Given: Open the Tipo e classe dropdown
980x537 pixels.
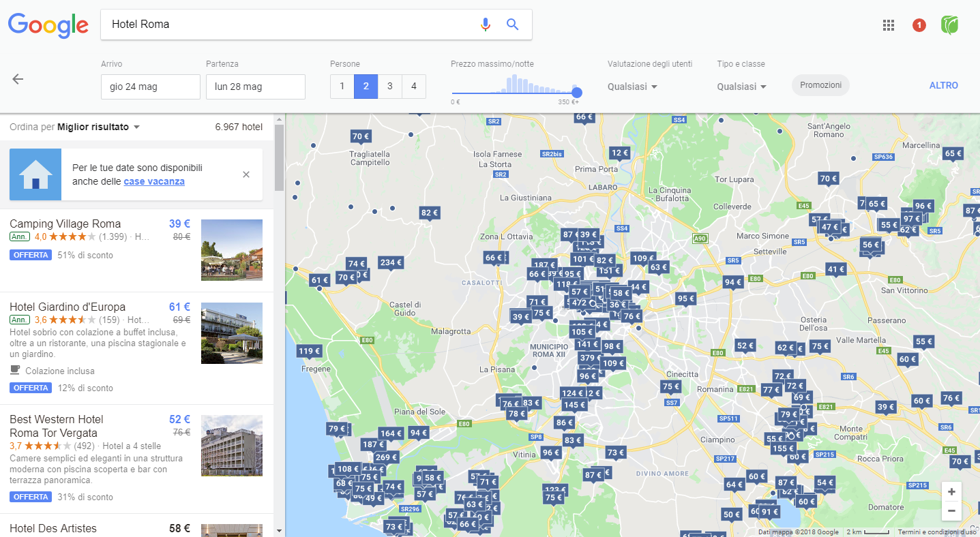Looking at the screenshot, I should [742, 87].
